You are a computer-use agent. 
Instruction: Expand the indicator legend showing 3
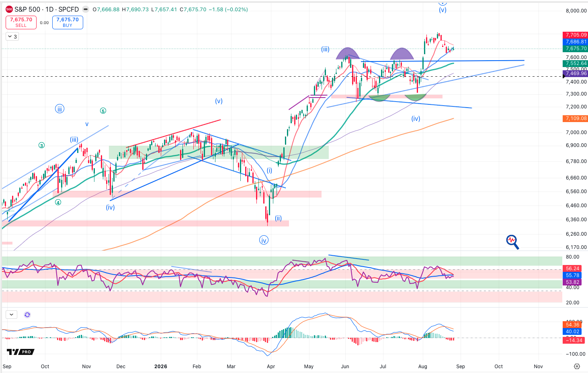pyautogui.click(x=12, y=37)
